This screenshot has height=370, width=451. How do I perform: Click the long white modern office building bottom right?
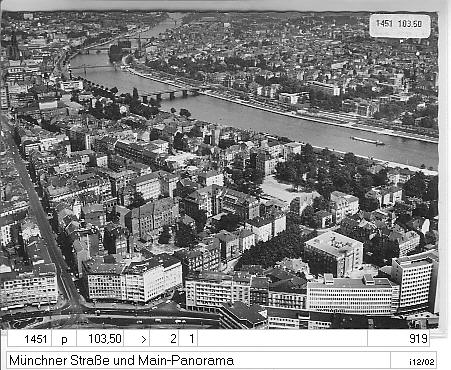coord(352,295)
